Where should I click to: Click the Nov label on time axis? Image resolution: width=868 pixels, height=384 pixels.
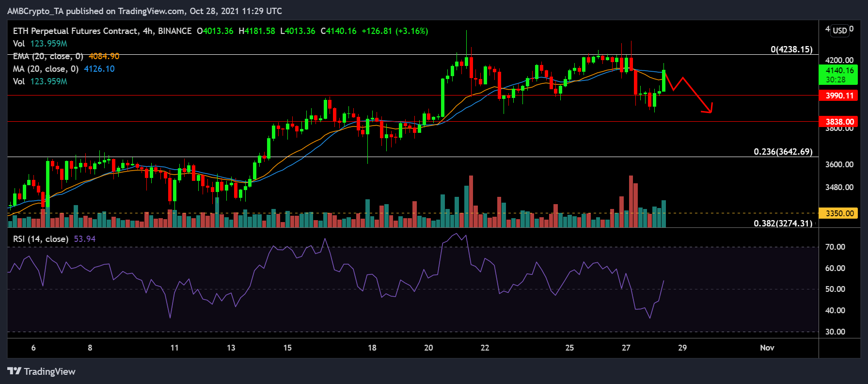767,348
